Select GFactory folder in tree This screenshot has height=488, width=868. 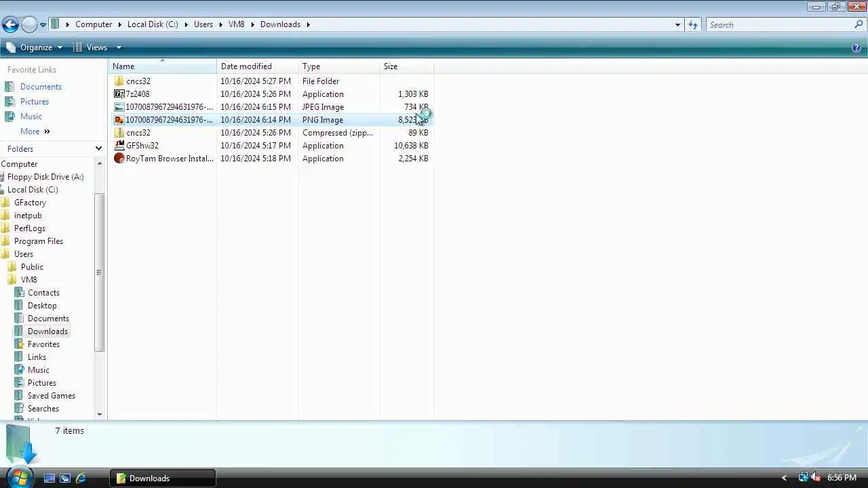(x=30, y=203)
